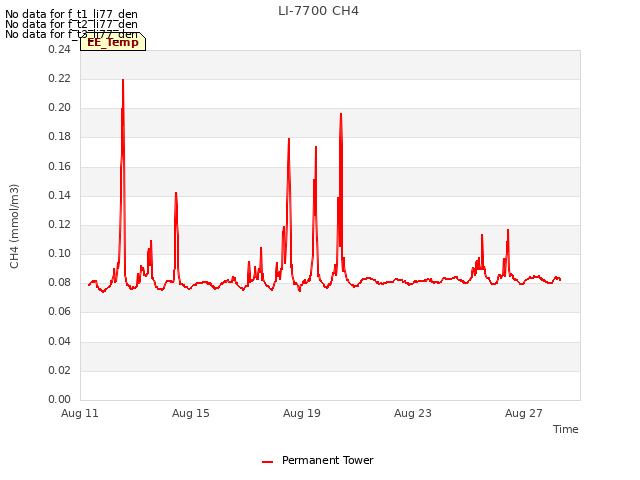Click the 0.14 y-axis value
Image resolution: width=640 pixels, height=480 pixels.
tap(60, 195)
